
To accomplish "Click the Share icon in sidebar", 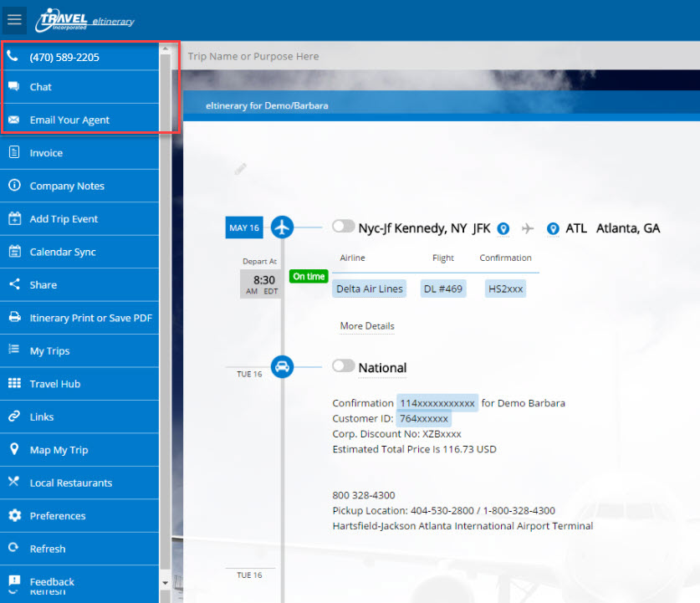I will pos(15,284).
